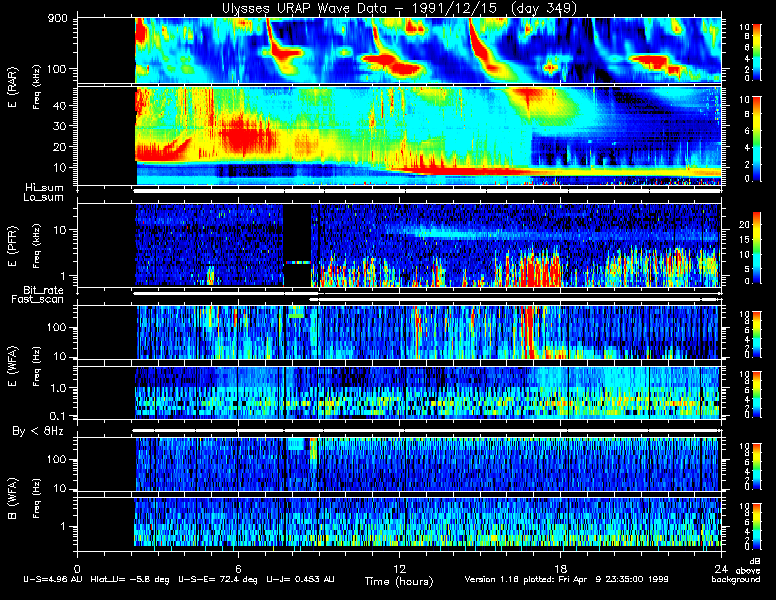776x600 pixels.
Task: Click the Lo_sum status label
Action: 44,198
